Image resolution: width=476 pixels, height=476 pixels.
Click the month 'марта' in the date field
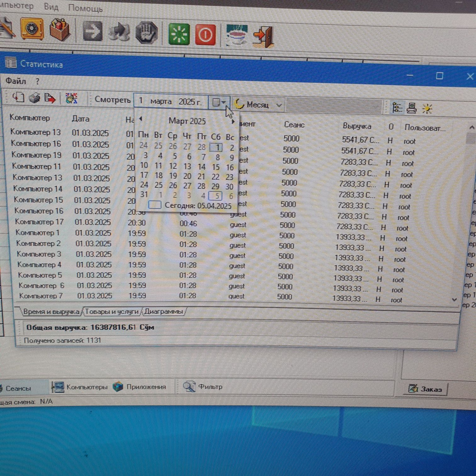click(x=161, y=101)
